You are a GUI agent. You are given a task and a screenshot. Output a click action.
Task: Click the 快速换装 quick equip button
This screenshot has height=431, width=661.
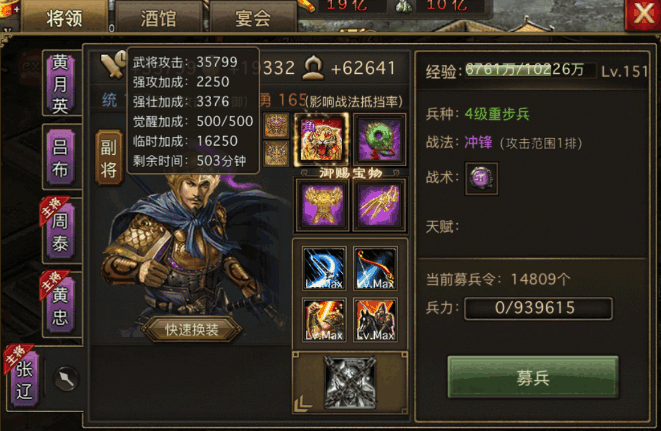point(192,330)
